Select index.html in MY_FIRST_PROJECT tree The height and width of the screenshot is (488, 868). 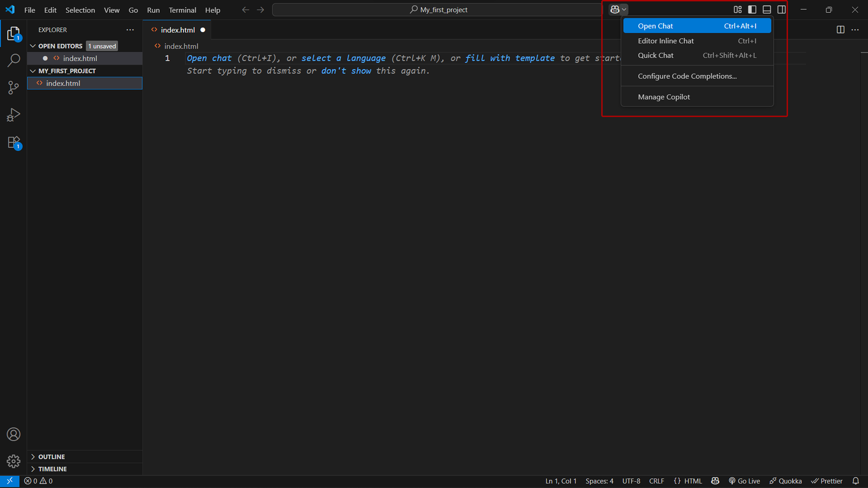pos(63,83)
